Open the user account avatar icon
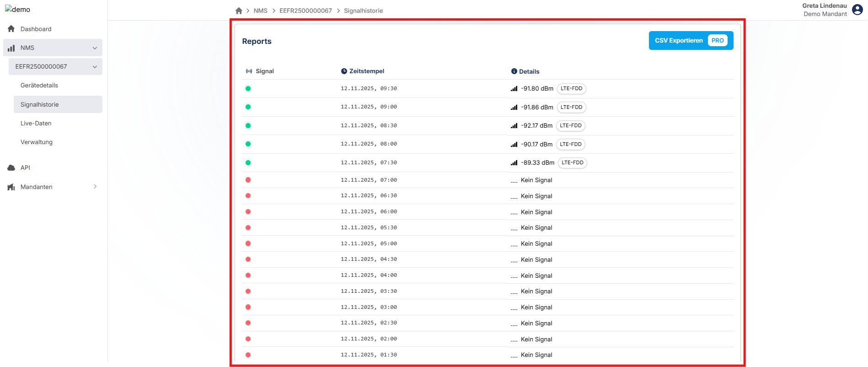868x367 pixels. pos(857,10)
